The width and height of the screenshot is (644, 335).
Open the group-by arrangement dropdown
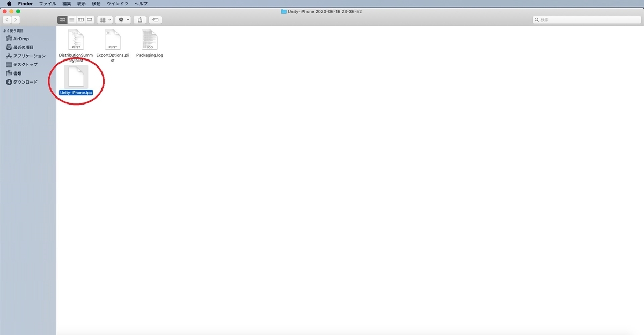pos(105,20)
